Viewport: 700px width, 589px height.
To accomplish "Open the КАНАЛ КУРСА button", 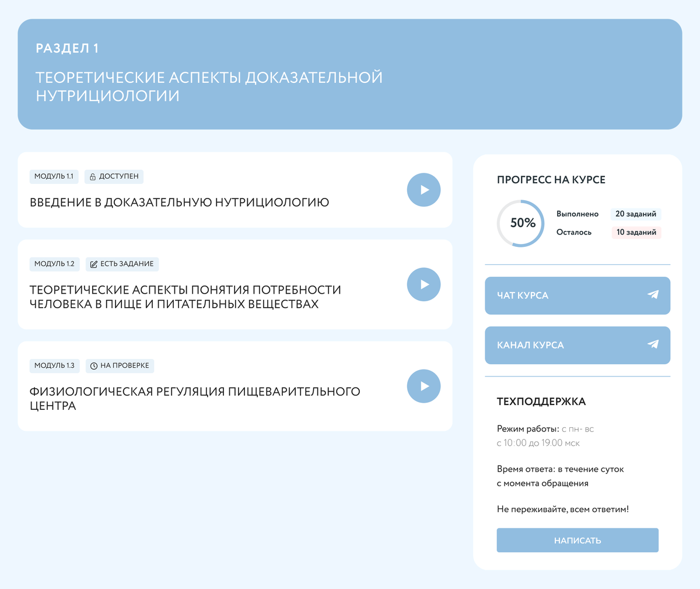I will tap(577, 345).
